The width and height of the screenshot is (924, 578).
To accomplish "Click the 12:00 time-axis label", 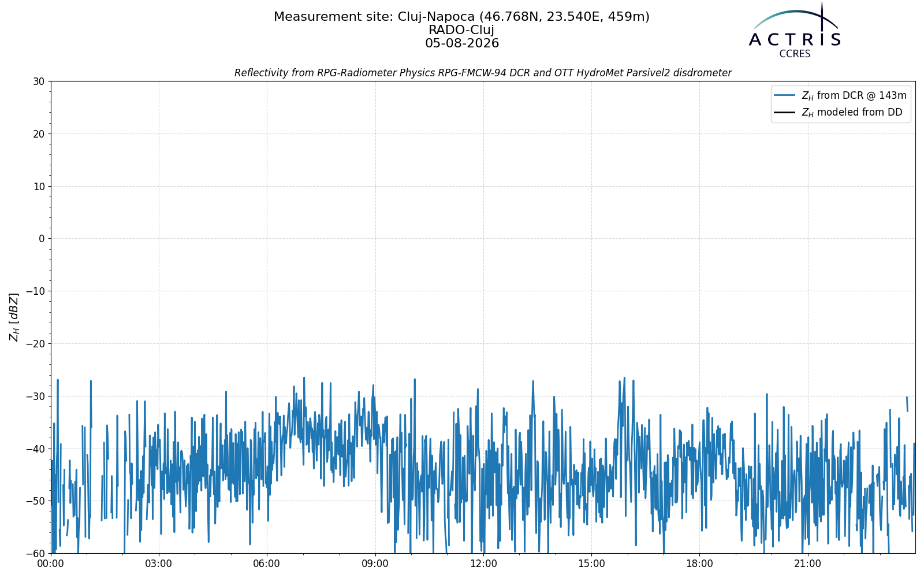I will tap(483, 564).
